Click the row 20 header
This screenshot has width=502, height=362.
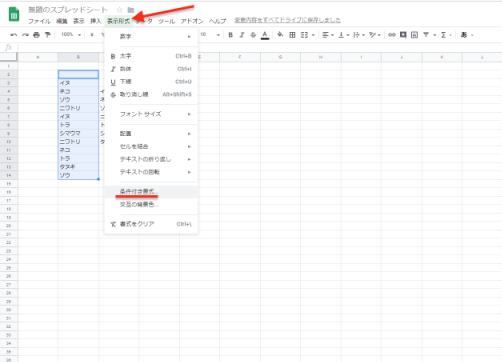pos(9,226)
